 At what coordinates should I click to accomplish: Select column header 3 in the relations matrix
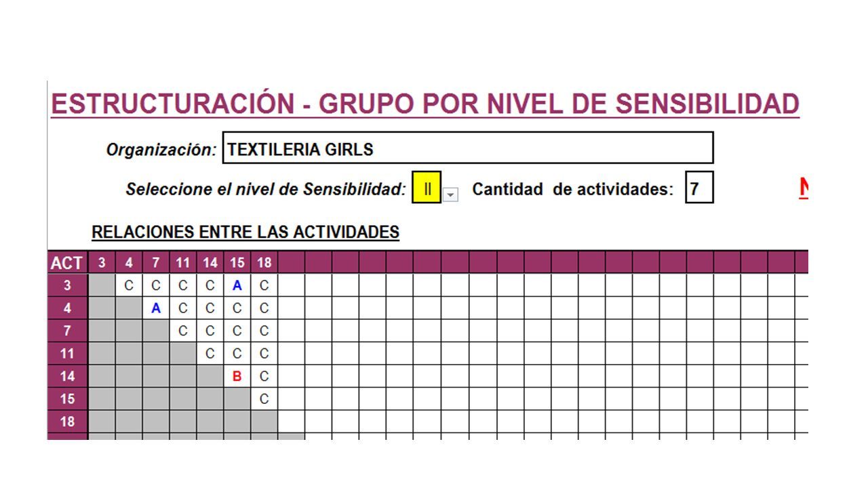102,263
